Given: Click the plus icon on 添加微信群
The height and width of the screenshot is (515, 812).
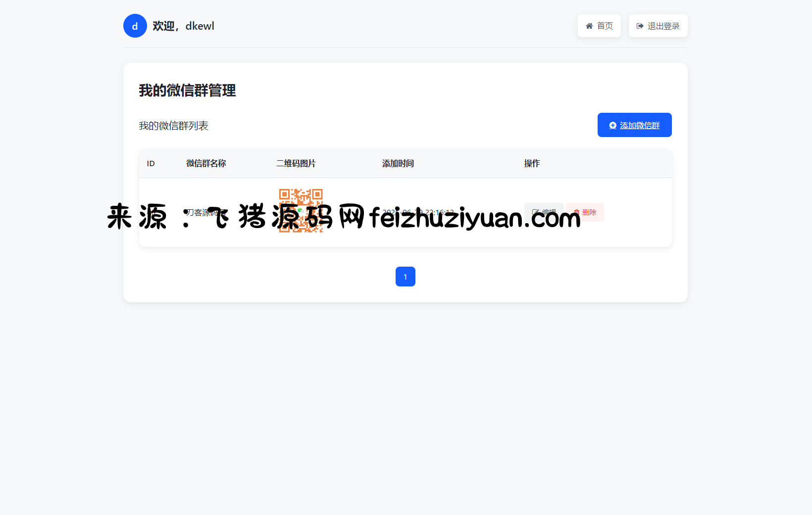Looking at the screenshot, I should tap(612, 125).
